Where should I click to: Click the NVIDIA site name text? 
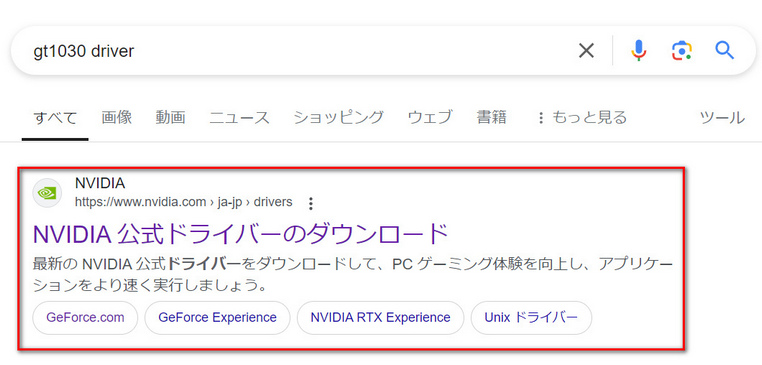coord(100,184)
